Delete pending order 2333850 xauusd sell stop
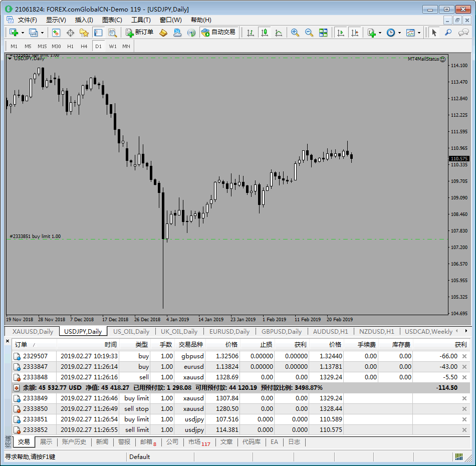This screenshot has width=476, height=466. pyautogui.click(x=464, y=408)
